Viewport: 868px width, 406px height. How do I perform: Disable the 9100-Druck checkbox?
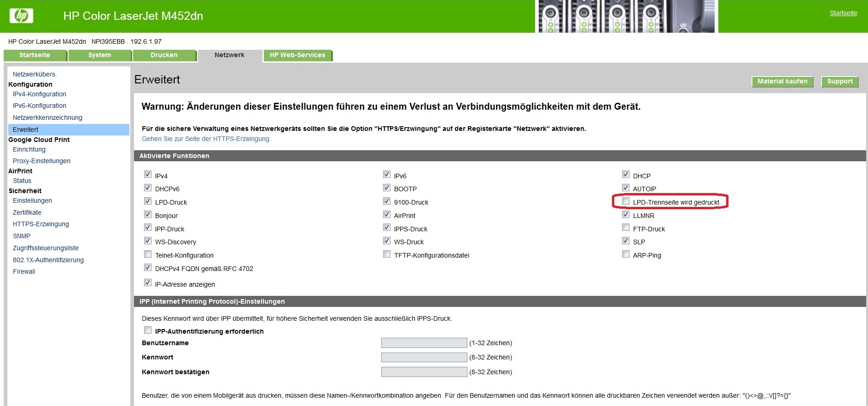coord(387,201)
